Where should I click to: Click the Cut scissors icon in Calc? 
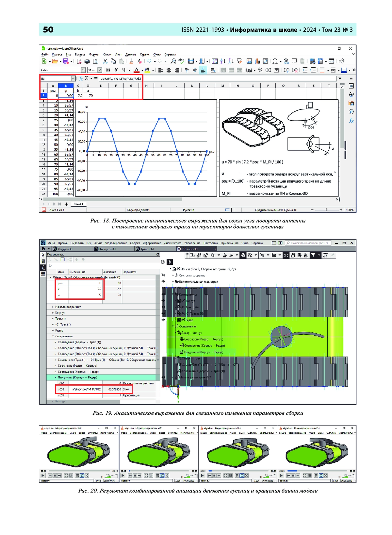[105, 61]
